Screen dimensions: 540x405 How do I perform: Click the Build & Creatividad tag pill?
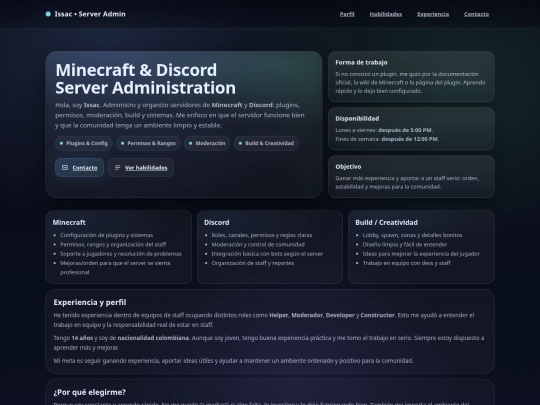point(267,143)
